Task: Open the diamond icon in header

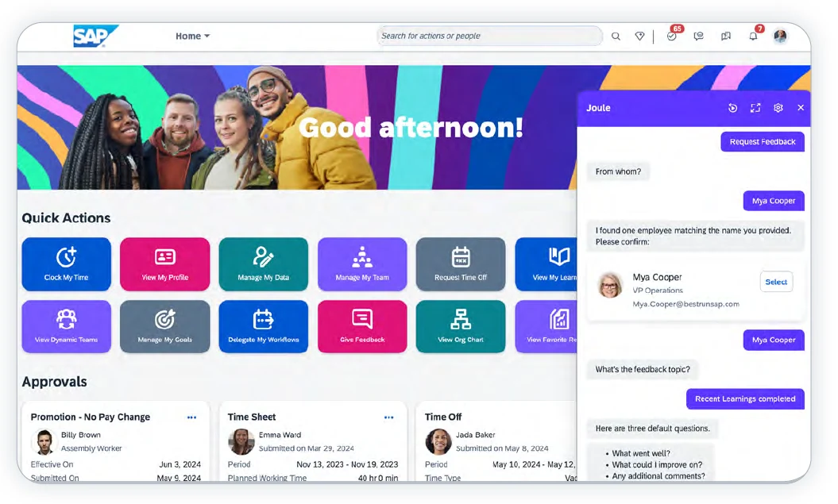Action: pyautogui.click(x=639, y=37)
